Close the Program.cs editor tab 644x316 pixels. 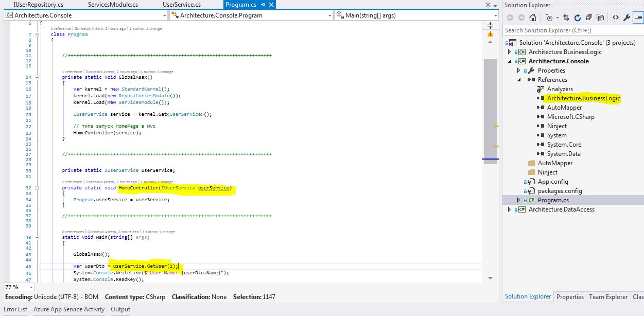coord(270,5)
